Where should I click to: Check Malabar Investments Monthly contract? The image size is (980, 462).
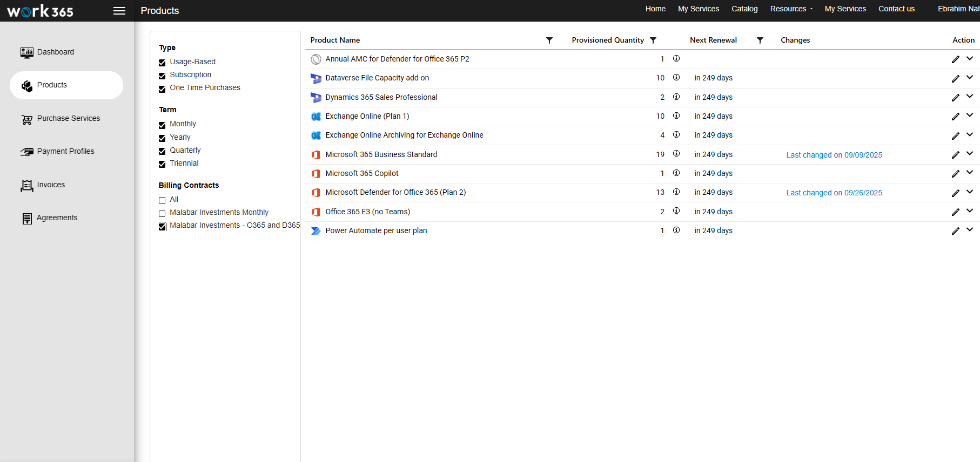click(x=162, y=214)
